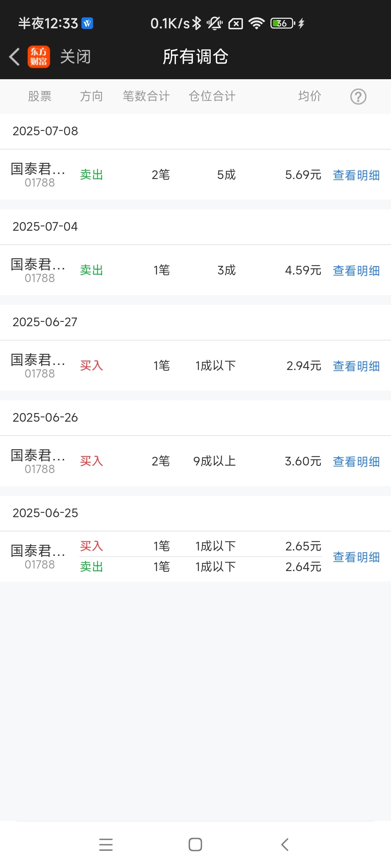
Task: View details for 2025-07-04 trade
Action: [356, 271]
